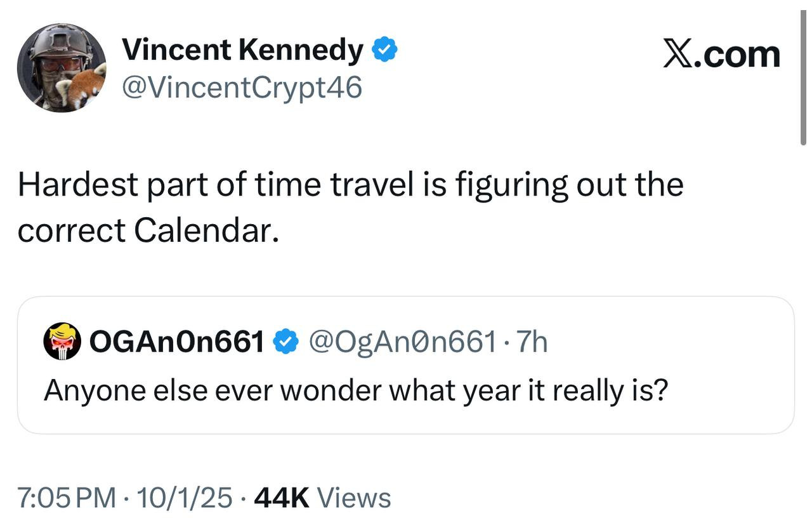Open the OGAnOn661 skull avatar

point(62,342)
